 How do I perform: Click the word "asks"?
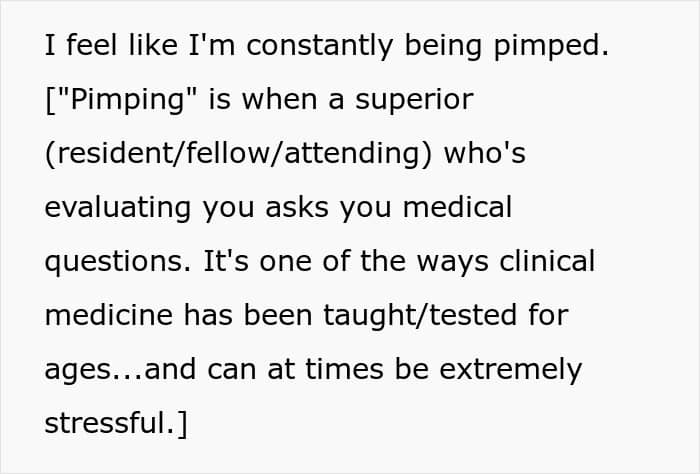tap(297, 207)
